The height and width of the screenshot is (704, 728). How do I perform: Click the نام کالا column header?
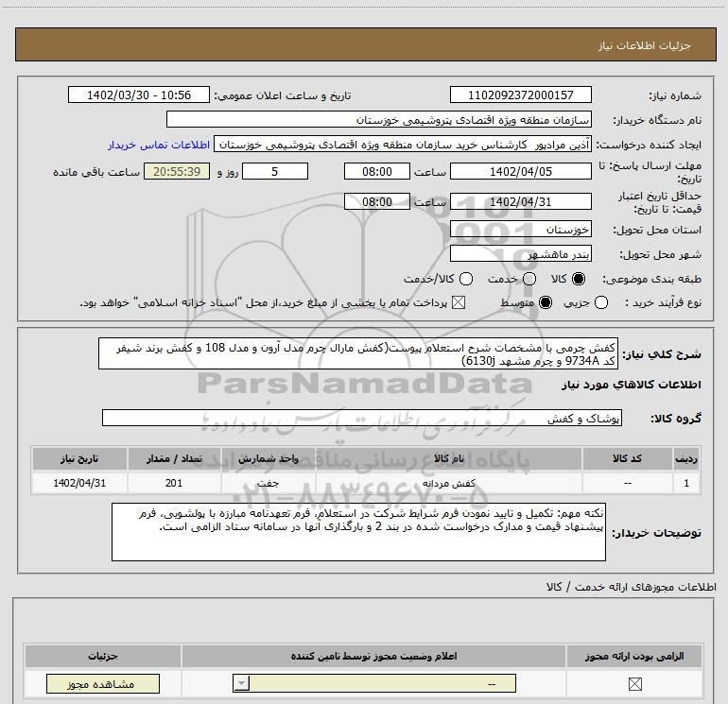(448, 458)
